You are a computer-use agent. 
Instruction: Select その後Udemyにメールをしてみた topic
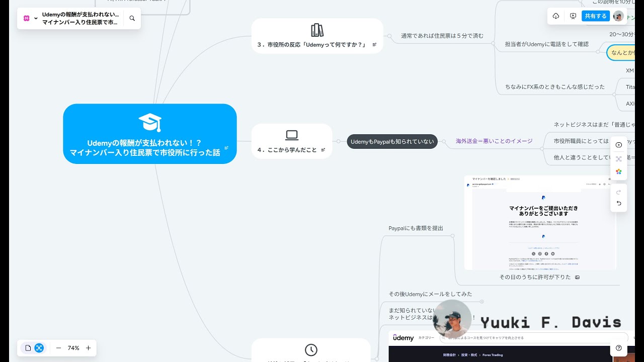(430, 294)
